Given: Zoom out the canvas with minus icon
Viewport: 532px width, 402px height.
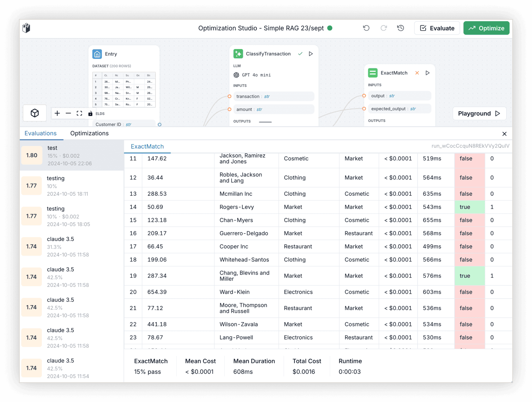Looking at the screenshot, I should [68, 113].
